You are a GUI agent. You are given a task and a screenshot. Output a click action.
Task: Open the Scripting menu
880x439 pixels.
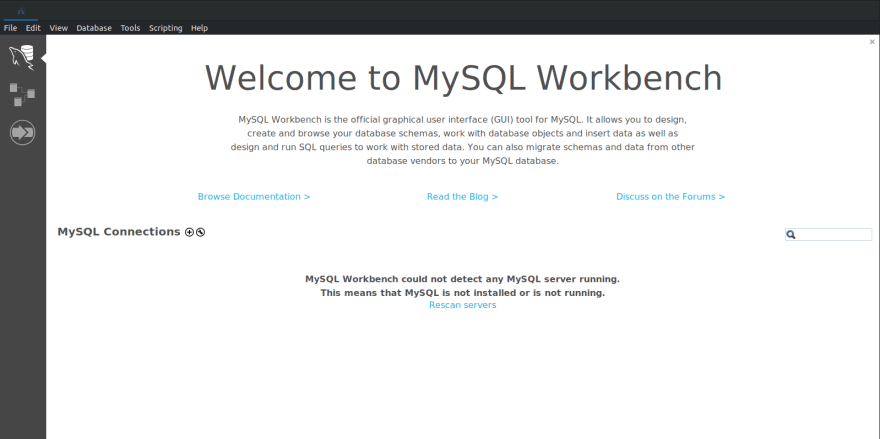tap(166, 28)
